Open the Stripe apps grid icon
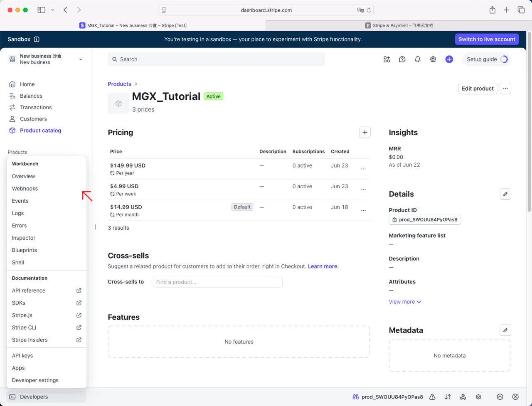The height and width of the screenshot is (406, 532). pos(387,59)
